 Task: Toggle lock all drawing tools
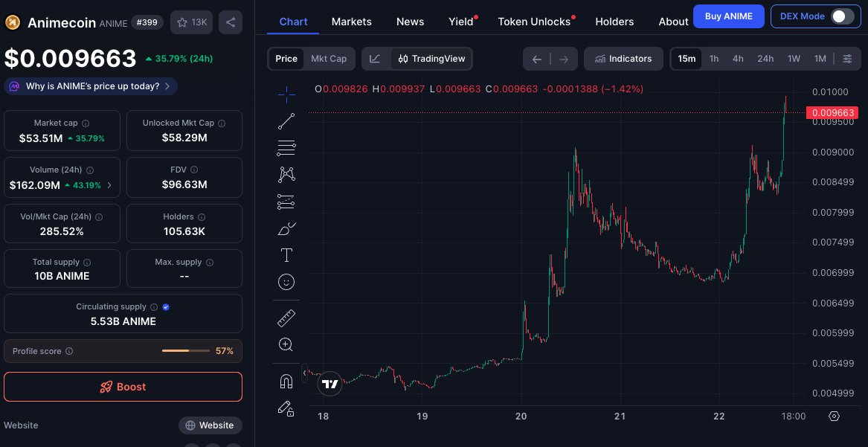coord(286,408)
